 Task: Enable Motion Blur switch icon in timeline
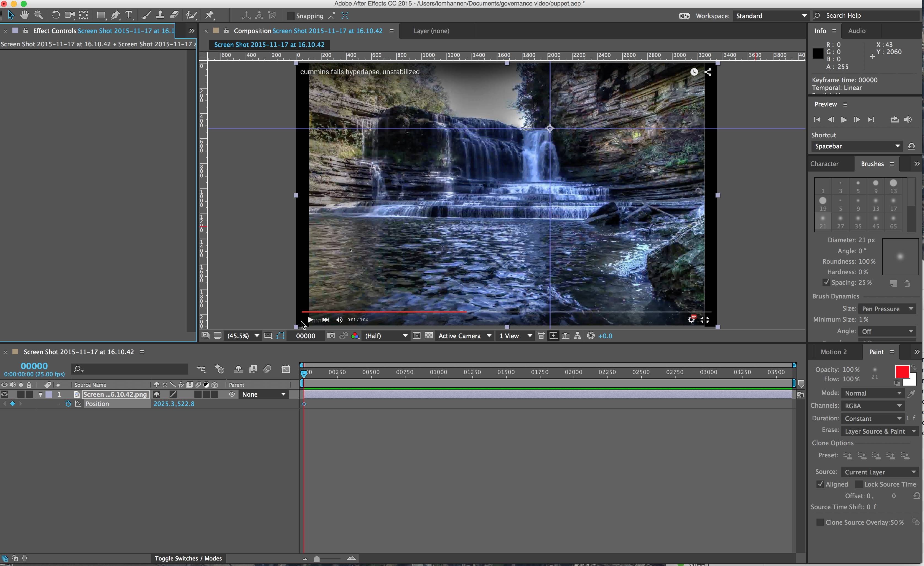267,369
